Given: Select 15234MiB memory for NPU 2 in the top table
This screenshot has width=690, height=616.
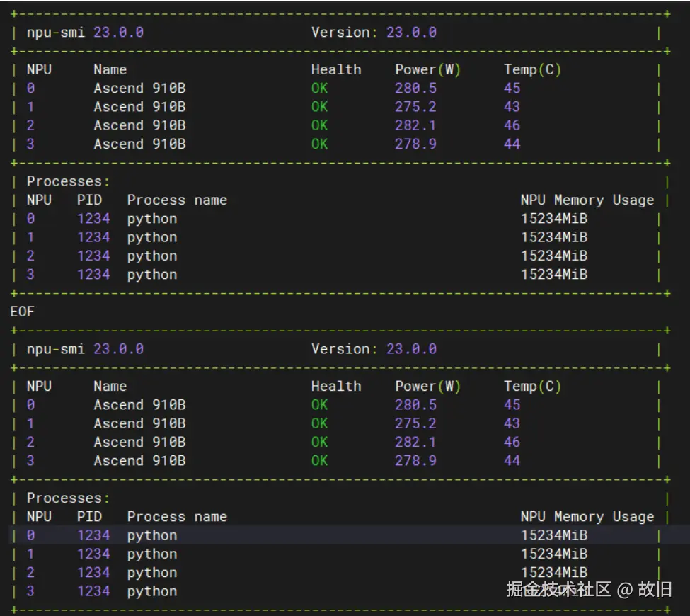Looking at the screenshot, I should (554, 256).
